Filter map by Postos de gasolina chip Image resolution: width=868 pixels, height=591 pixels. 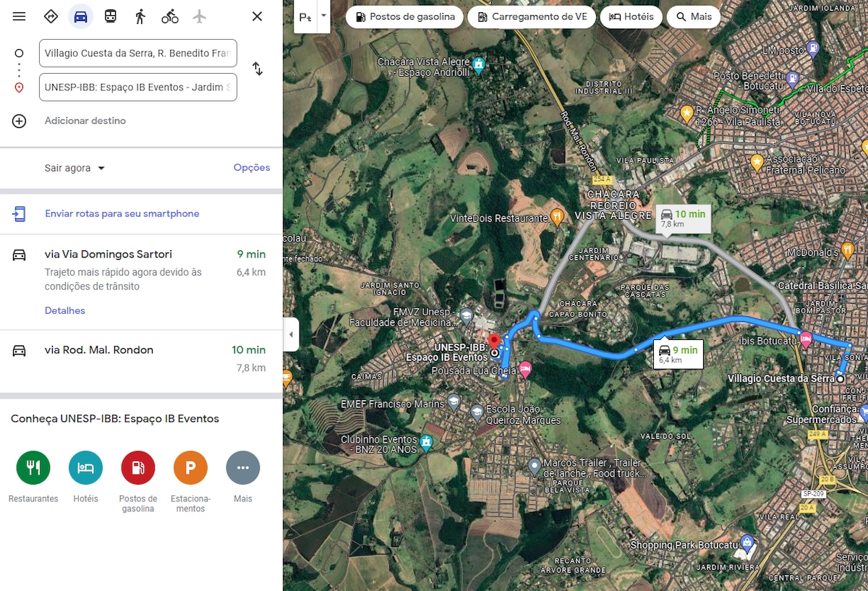(x=404, y=17)
